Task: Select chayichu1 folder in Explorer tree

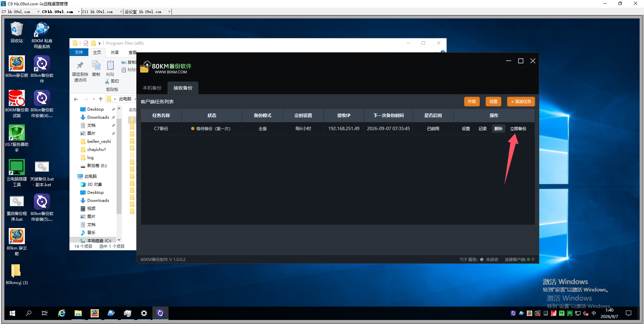Action: 93,150
